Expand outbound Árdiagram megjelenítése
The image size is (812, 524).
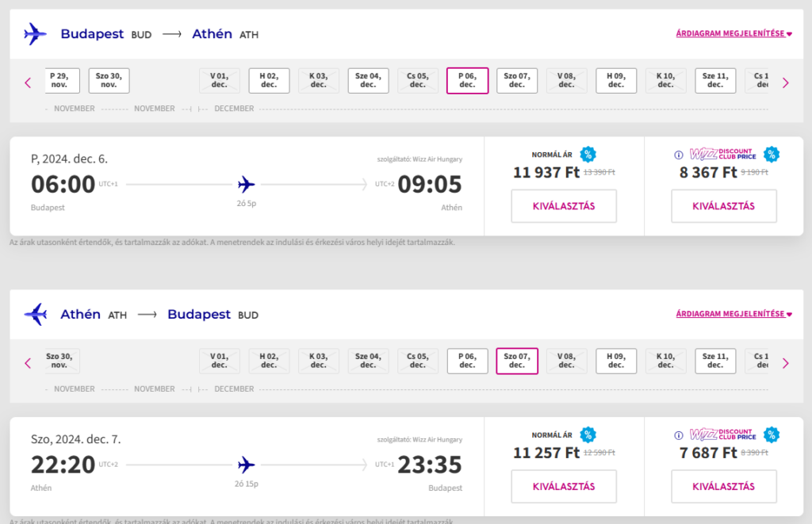733,33
